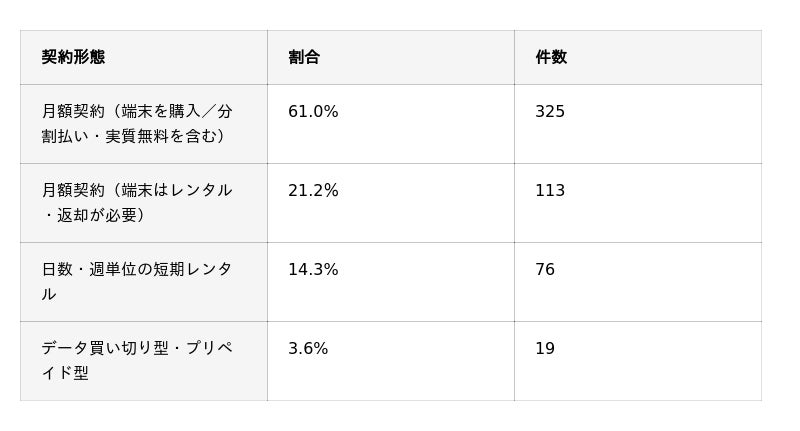Click the count value 325
This screenshot has width=800, height=431.
click(x=550, y=111)
